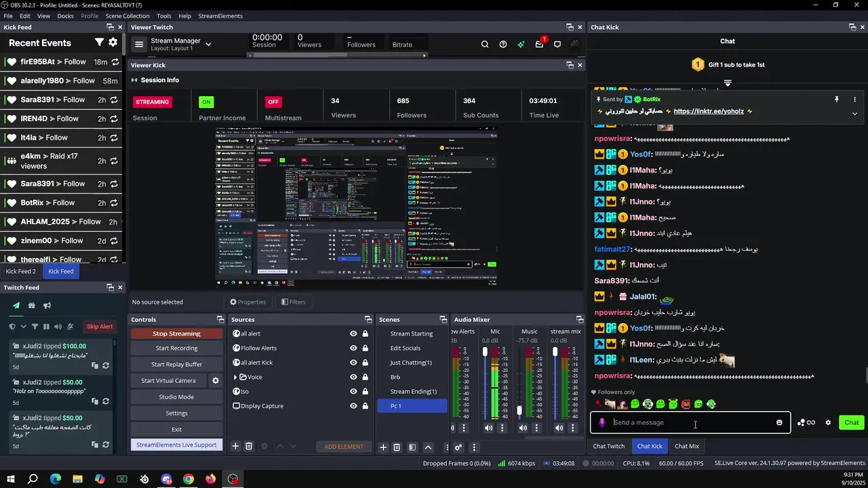Click Start Recording button
The image size is (868, 488).
click(x=176, y=348)
